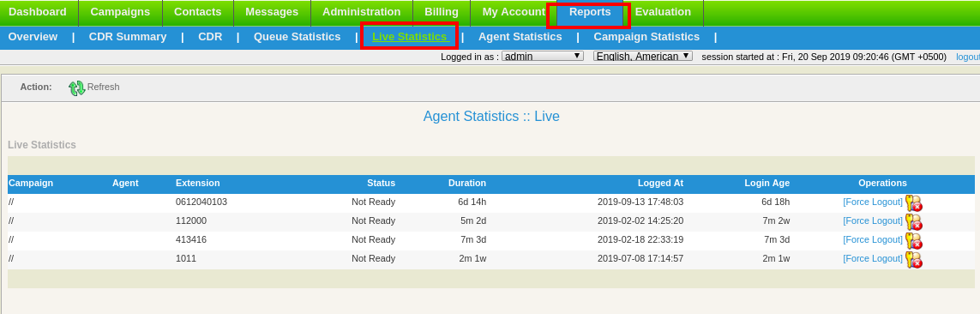Select extension cell 112000
This screenshot has width=980, height=314.
(x=191, y=220)
